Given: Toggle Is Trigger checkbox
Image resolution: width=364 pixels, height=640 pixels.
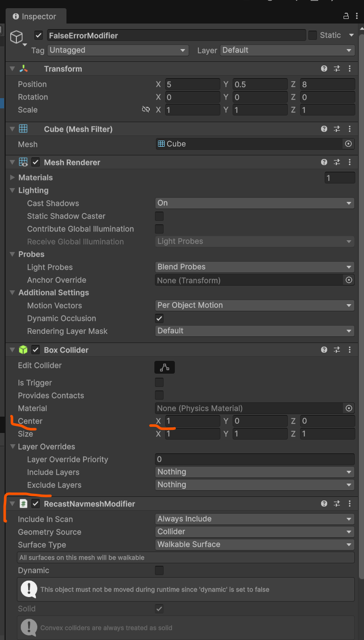Looking at the screenshot, I should [x=160, y=382].
